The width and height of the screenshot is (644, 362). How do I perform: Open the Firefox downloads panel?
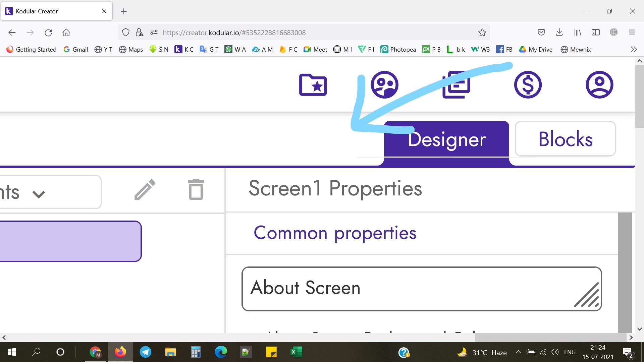(x=559, y=32)
